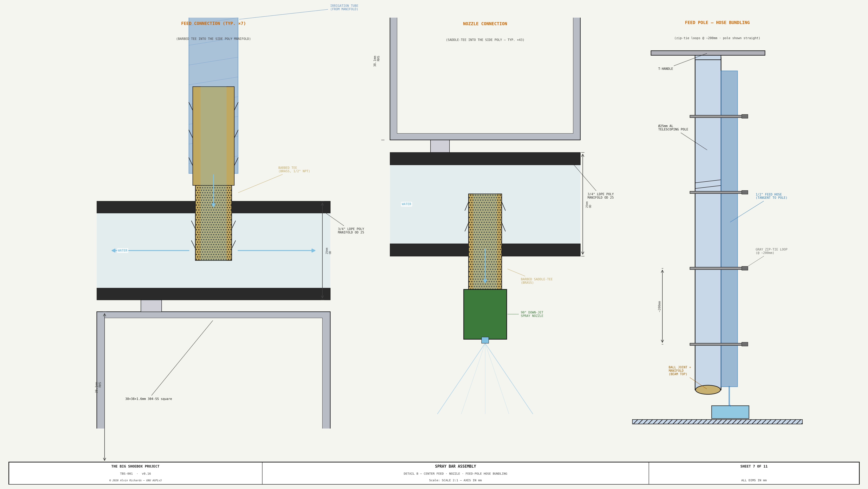Click the TBS-001 · v0.16 revision text
The image size is (868, 489).
click(135, 474)
